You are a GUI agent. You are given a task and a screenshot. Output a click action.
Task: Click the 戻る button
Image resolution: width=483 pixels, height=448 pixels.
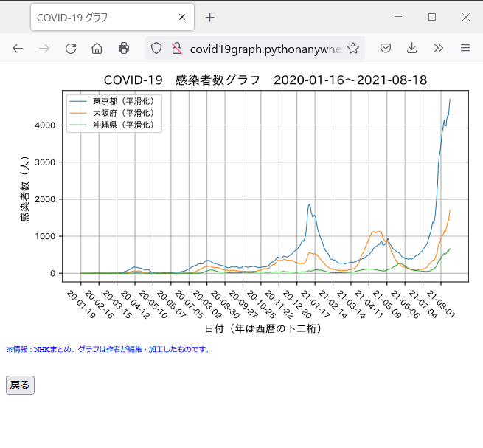click(21, 385)
